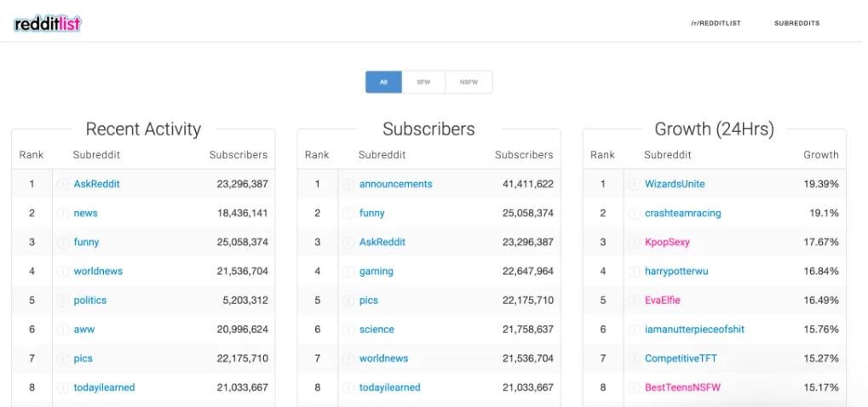This screenshot has width=868, height=407.
Task: Open info icon beside news subreddit
Action: (x=63, y=213)
